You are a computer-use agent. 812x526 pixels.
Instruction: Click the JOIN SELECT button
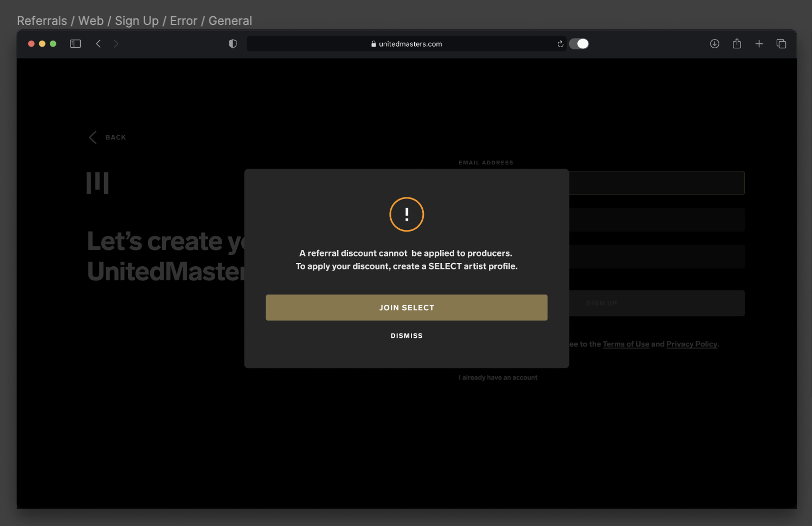pos(407,307)
